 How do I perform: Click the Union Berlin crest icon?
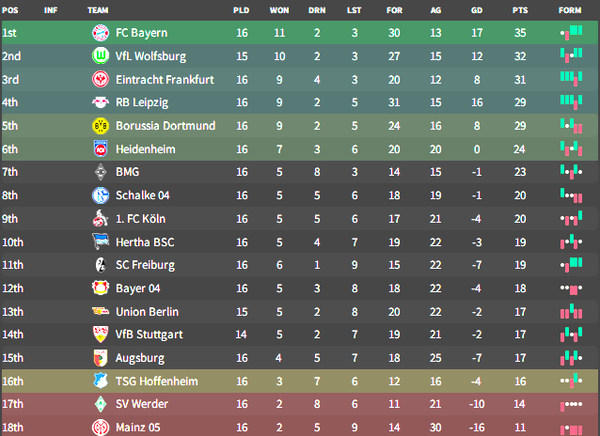coord(100,311)
